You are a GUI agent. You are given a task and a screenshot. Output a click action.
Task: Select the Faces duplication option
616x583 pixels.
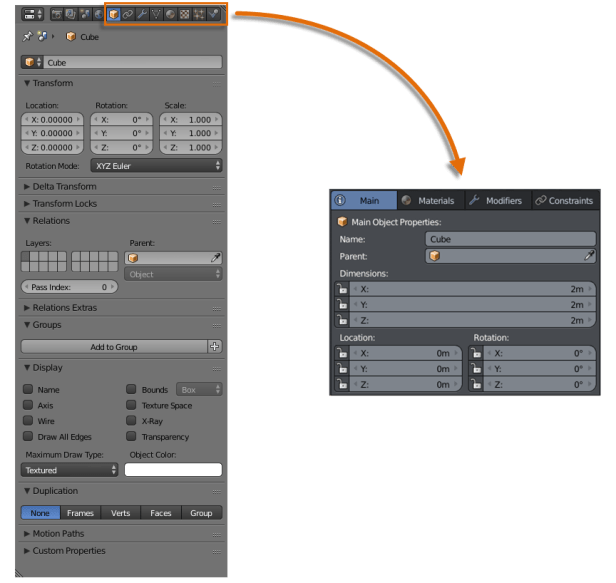(161, 513)
